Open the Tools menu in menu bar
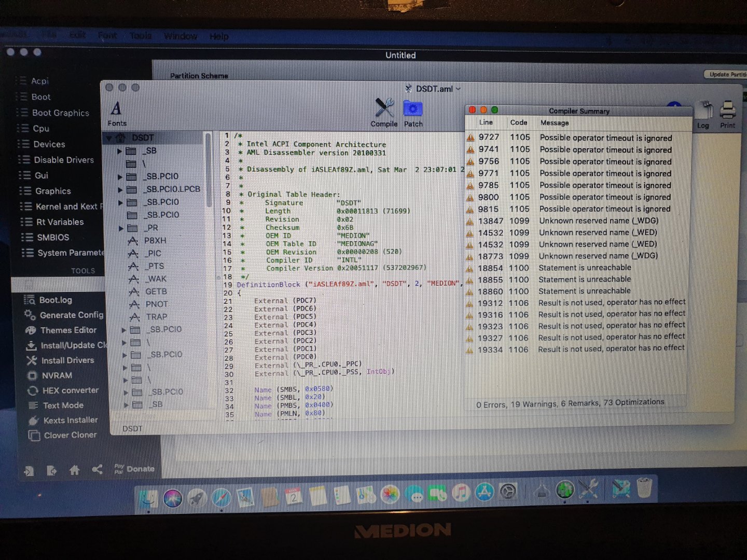The width and height of the screenshot is (747, 560). 141,36
